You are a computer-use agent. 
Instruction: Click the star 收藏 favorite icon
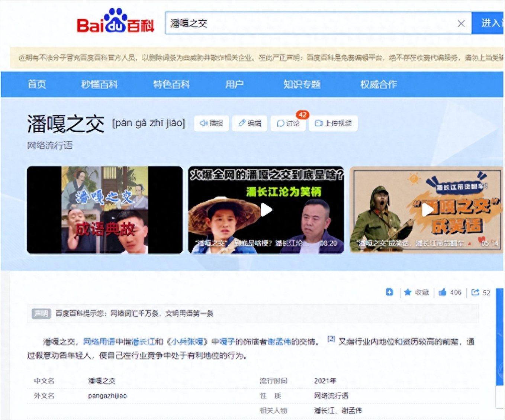408,292
